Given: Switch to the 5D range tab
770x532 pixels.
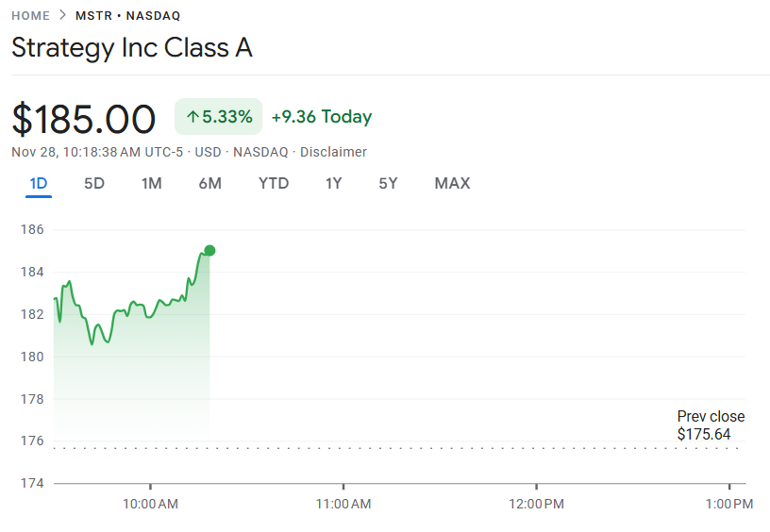Looking at the screenshot, I should point(94,183).
